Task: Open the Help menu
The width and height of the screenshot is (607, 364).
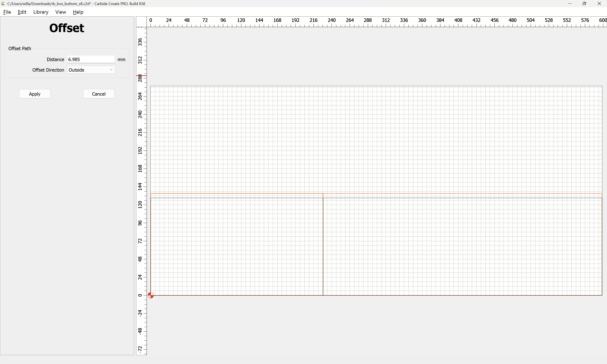Action: [78, 12]
